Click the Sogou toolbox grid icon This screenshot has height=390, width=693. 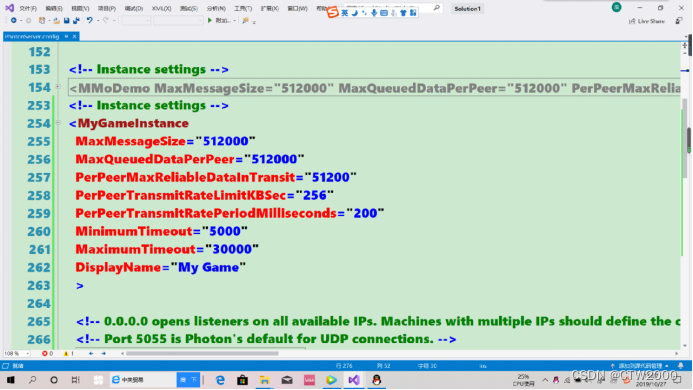(x=413, y=13)
